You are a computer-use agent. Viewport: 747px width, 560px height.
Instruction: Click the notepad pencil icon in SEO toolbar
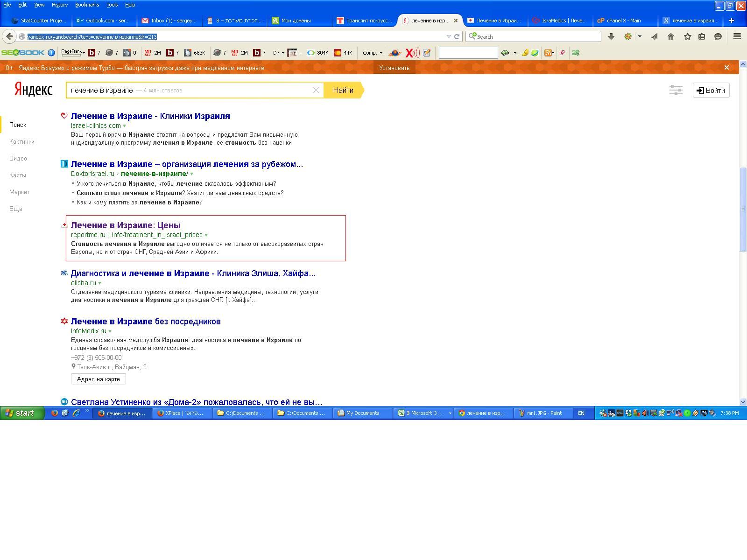click(x=427, y=53)
